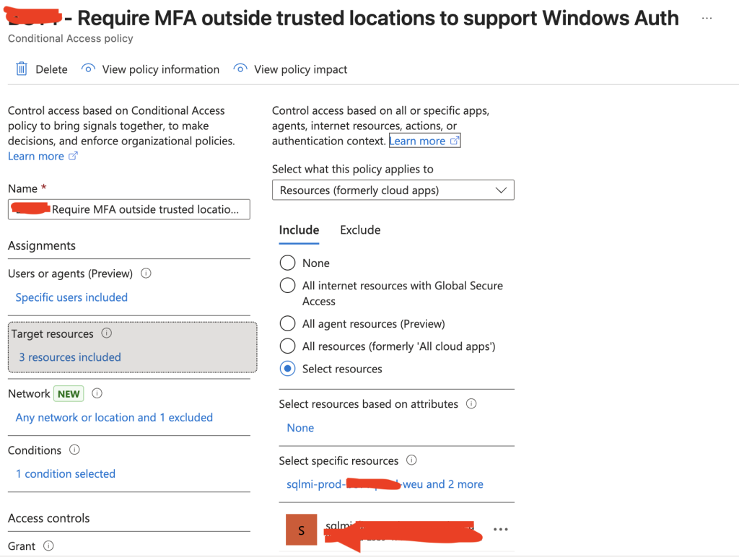
Task: Click the Delete trash can icon
Action: pos(22,69)
